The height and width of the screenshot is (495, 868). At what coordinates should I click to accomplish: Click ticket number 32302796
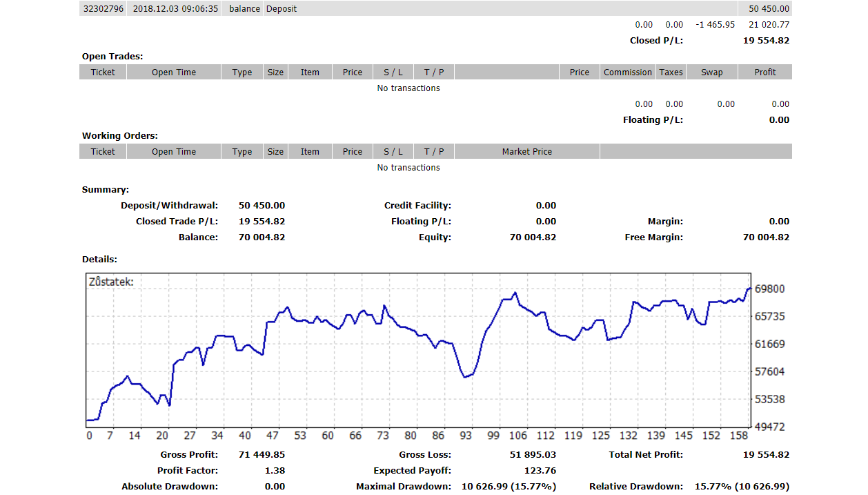[103, 8]
